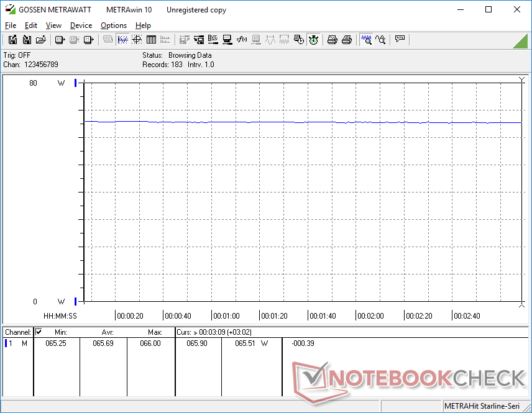Click the Curs: 00:03:09 (+03:02) header

214,332
